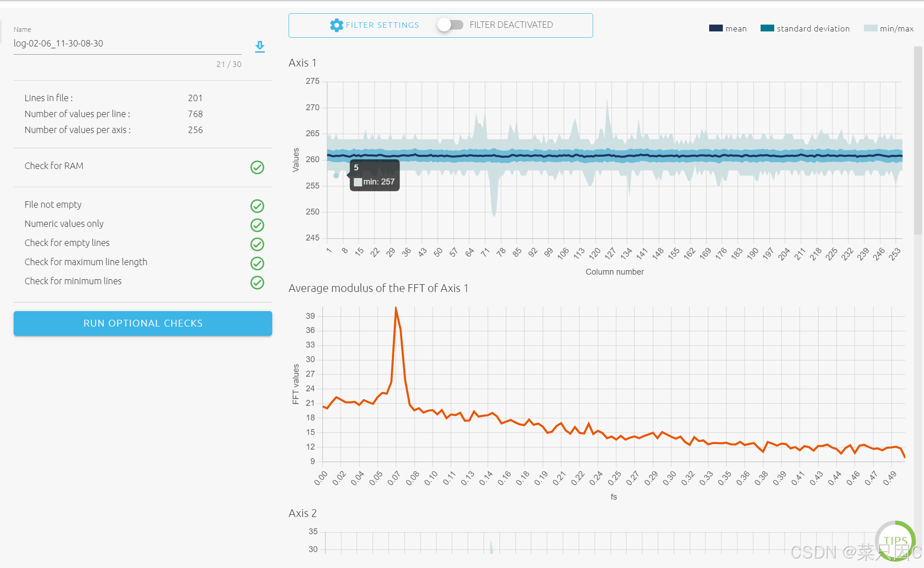Click the Numeric values only checkmark icon
This screenshot has height=568, width=924.
[257, 225]
